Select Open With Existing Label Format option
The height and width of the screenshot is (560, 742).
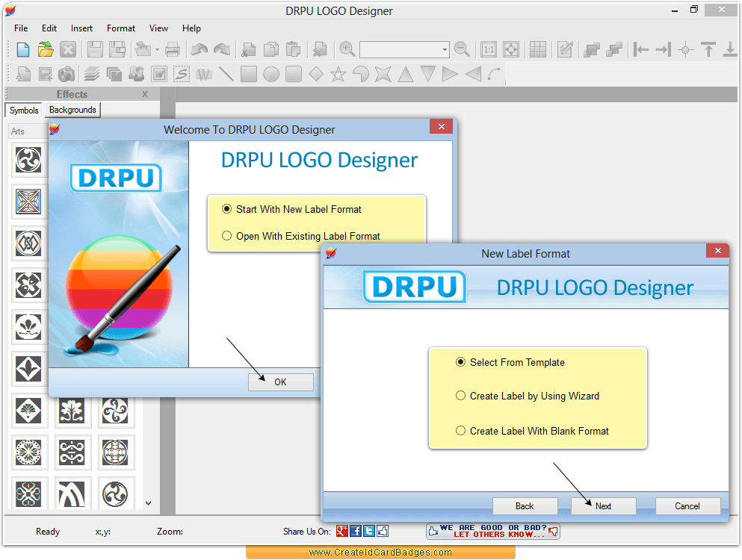pyautogui.click(x=301, y=236)
